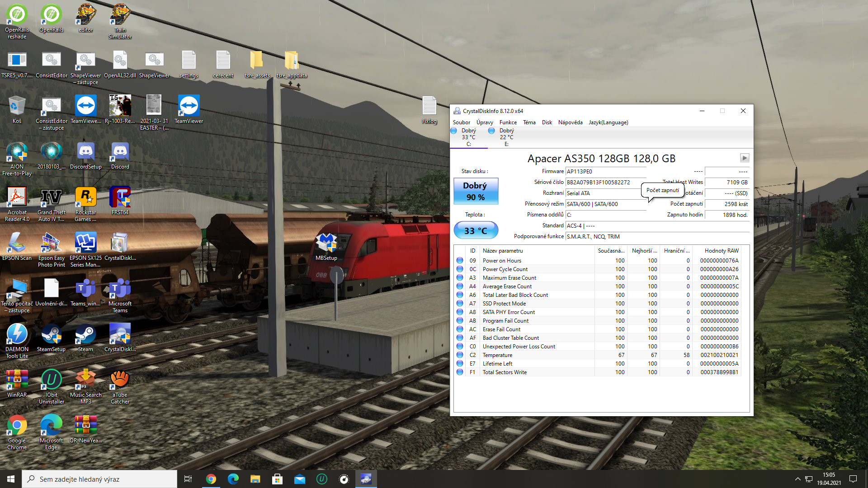
Task: Open the Jazyk(Language) menu
Action: pyautogui.click(x=608, y=122)
